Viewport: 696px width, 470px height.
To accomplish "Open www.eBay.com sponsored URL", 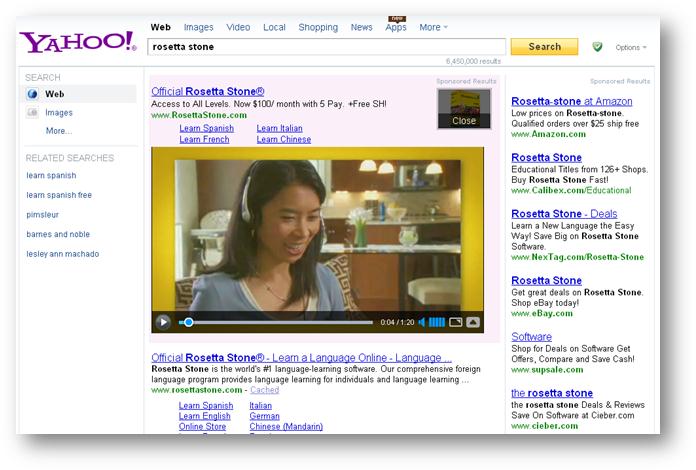I will pos(542,313).
